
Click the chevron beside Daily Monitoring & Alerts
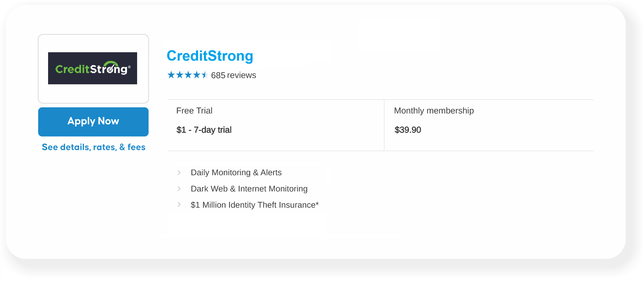click(179, 172)
